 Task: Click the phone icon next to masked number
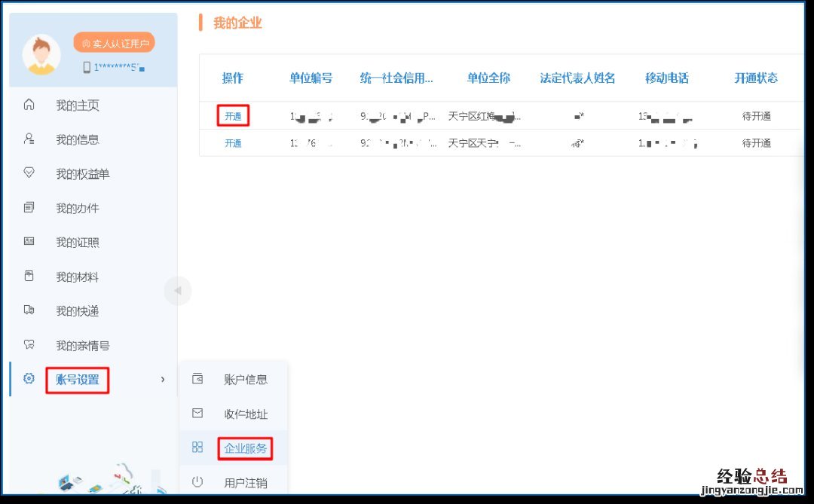click(x=87, y=67)
